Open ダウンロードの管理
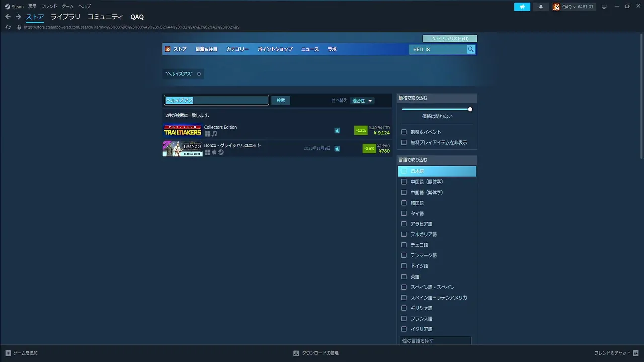Image resolution: width=644 pixels, height=362 pixels. point(320,353)
